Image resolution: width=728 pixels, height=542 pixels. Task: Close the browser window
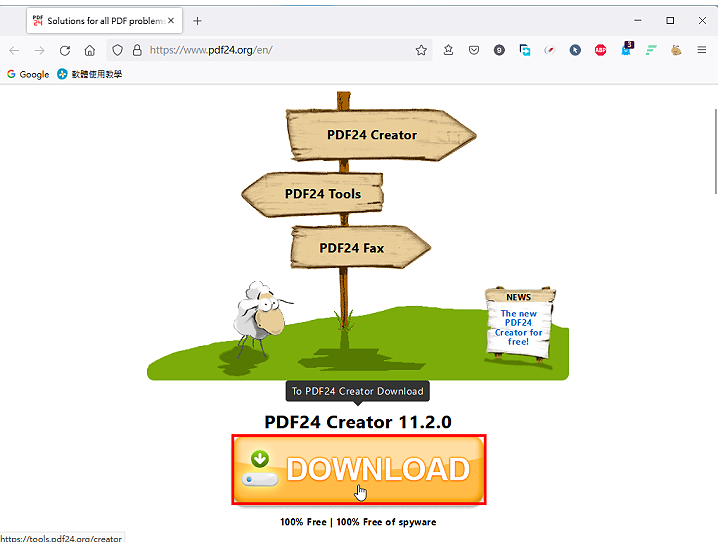tap(702, 20)
